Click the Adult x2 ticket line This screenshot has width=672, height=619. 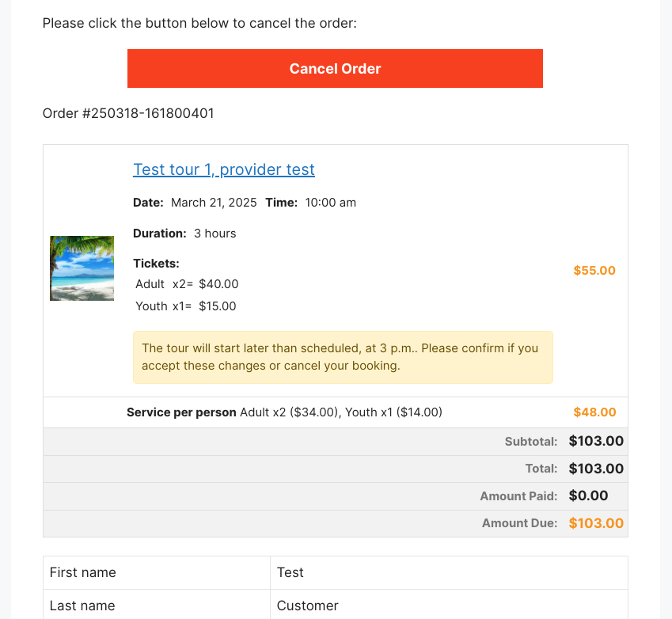[x=187, y=284]
